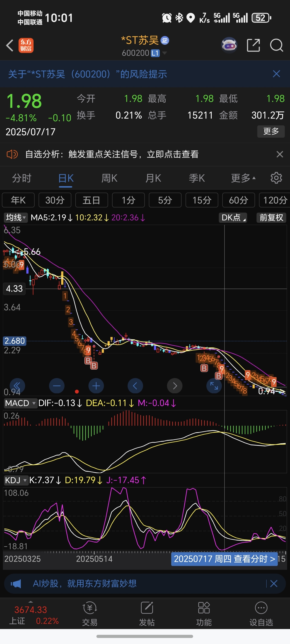This screenshot has height=644, width=290.
Task: Tap the enterprise badge beside *ST苏吴
Action: [x=165, y=40]
